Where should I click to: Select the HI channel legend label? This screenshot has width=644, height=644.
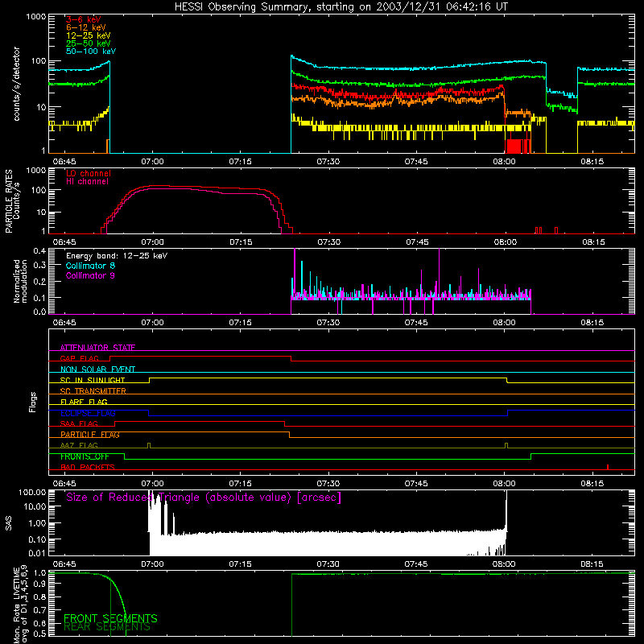pyautogui.click(x=87, y=182)
